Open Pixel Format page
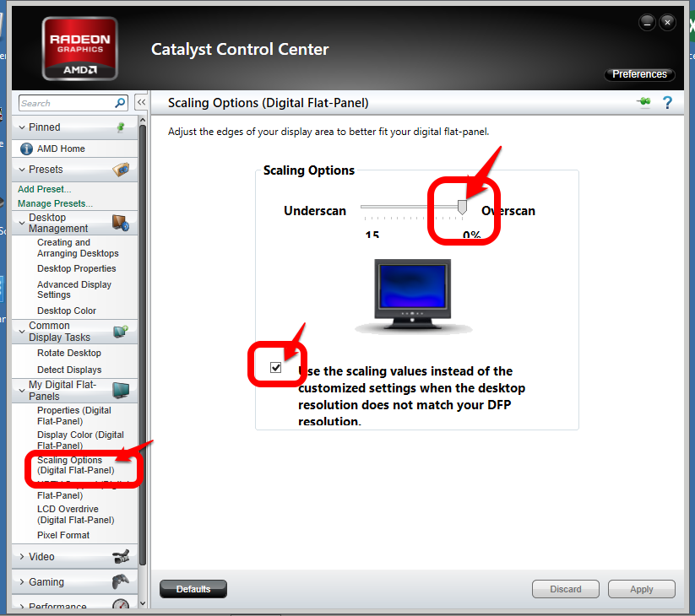695x616 pixels. click(x=63, y=535)
